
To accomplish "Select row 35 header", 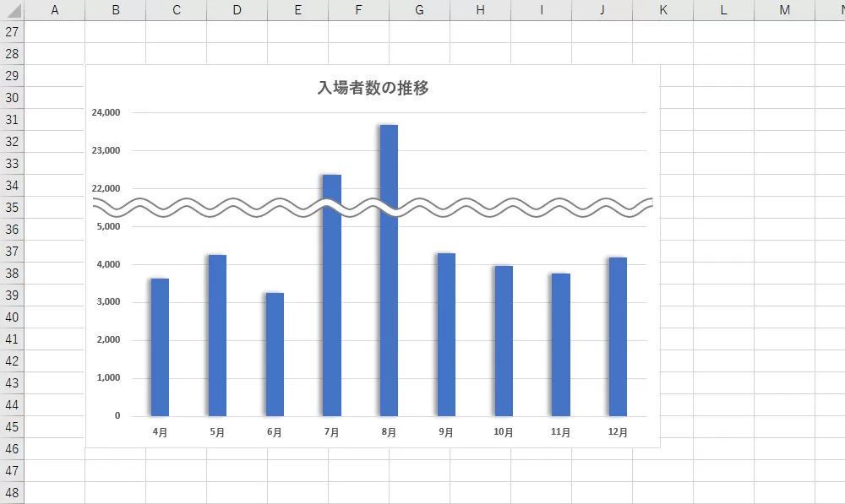I will click(12, 208).
